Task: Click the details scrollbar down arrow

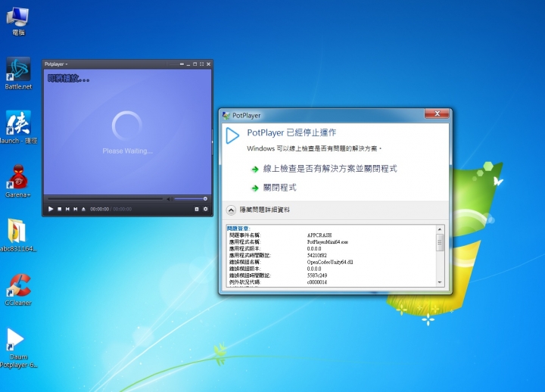Action: pyautogui.click(x=440, y=282)
